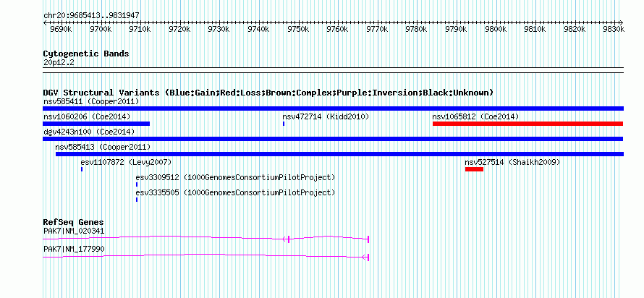Open the esv1107872 (Levy2007) label
The height and width of the screenshot is (298, 644).
(x=126, y=162)
